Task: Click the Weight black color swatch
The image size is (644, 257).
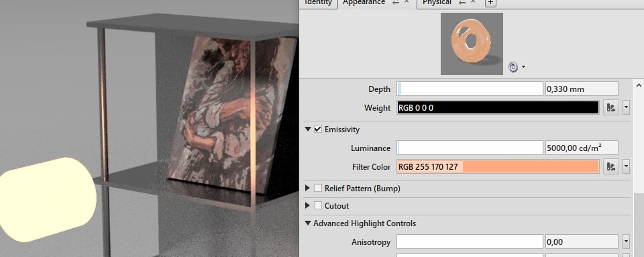Action: pyautogui.click(x=498, y=108)
